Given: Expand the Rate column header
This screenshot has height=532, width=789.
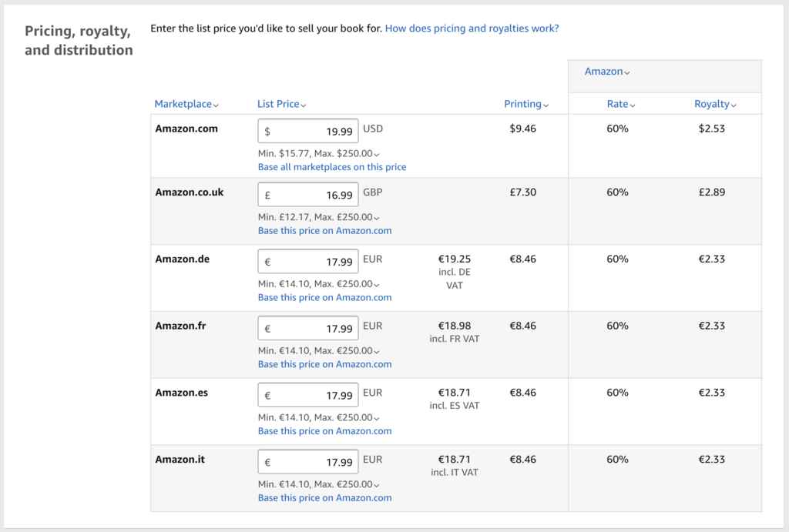Looking at the screenshot, I should pyautogui.click(x=620, y=104).
